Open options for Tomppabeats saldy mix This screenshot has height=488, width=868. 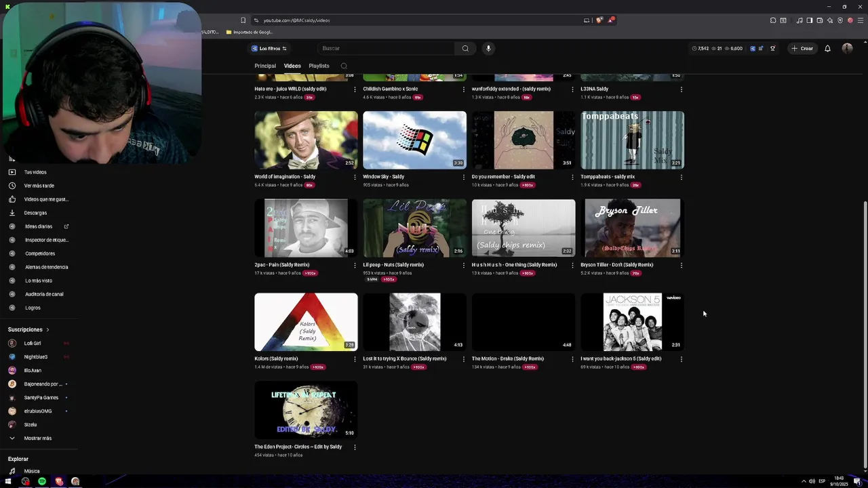(682, 177)
